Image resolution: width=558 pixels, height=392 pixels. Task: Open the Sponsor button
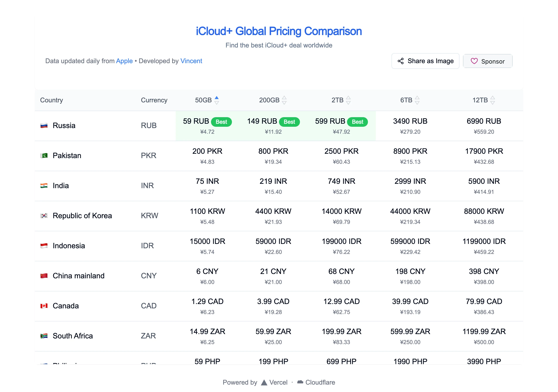coord(488,61)
